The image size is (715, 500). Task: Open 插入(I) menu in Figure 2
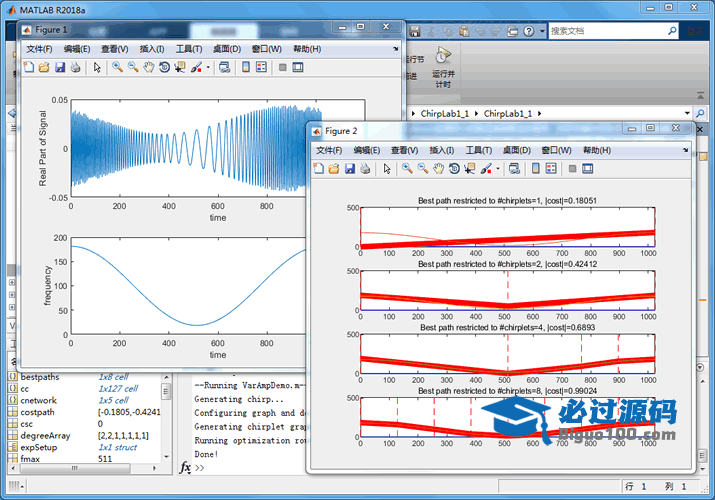click(441, 150)
